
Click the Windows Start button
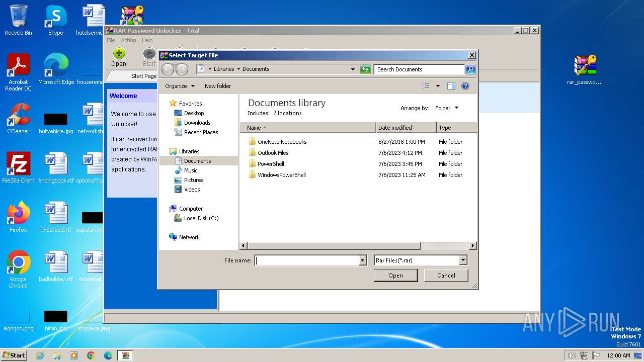14,355
